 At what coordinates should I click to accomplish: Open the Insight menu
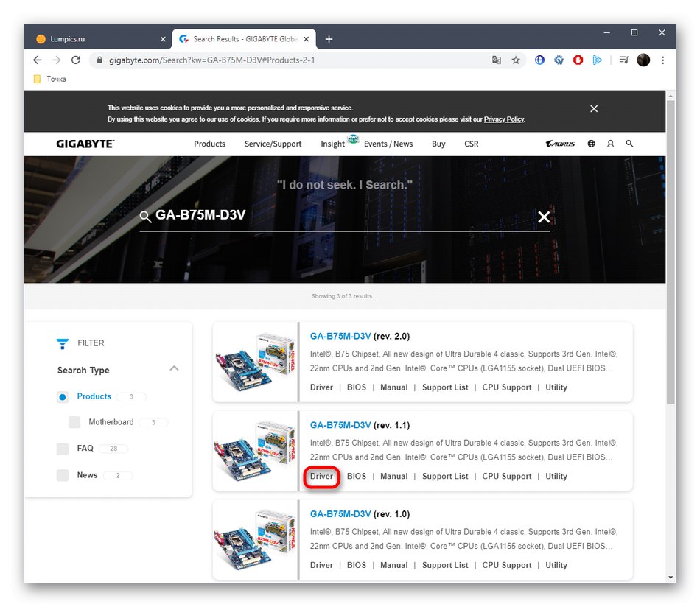coord(332,144)
